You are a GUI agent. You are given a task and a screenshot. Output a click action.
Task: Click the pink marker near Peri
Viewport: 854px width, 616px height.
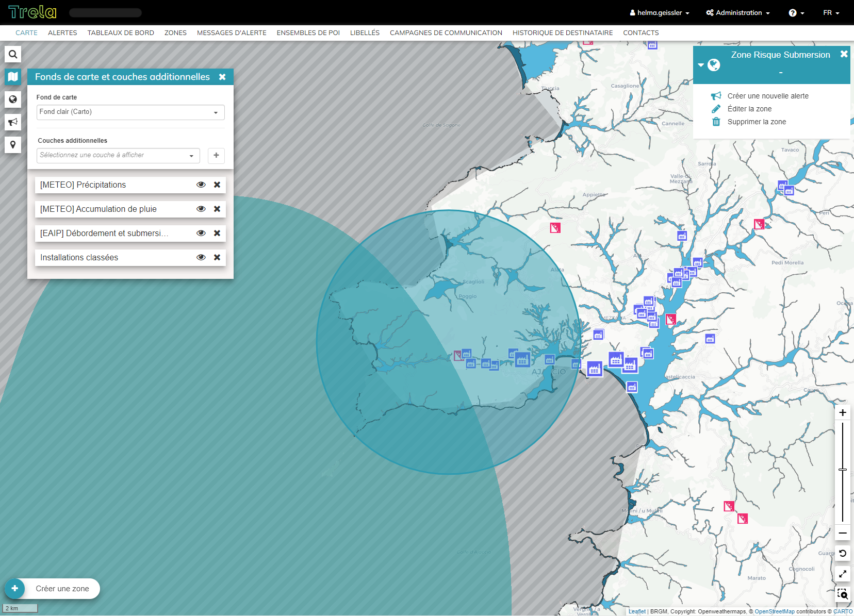tap(759, 224)
